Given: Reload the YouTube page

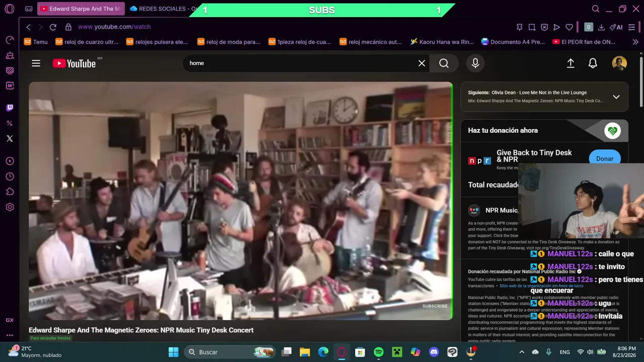Looking at the screenshot, I should coord(53,27).
